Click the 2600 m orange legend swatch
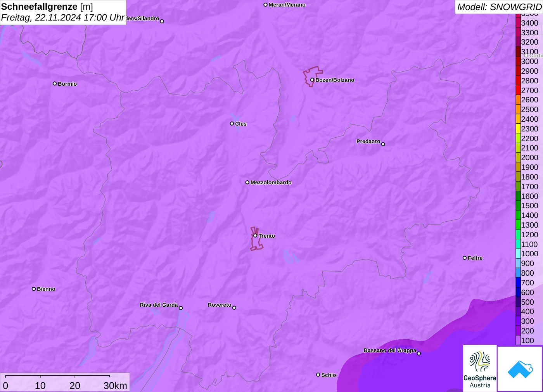Viewport: 543px width, 392px height. tap(518, 100)
